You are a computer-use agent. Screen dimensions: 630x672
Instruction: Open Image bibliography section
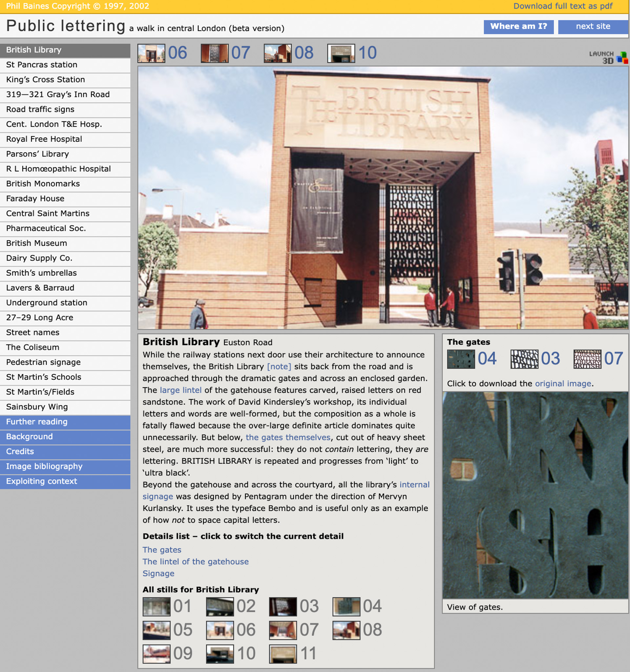coord(65,467)
